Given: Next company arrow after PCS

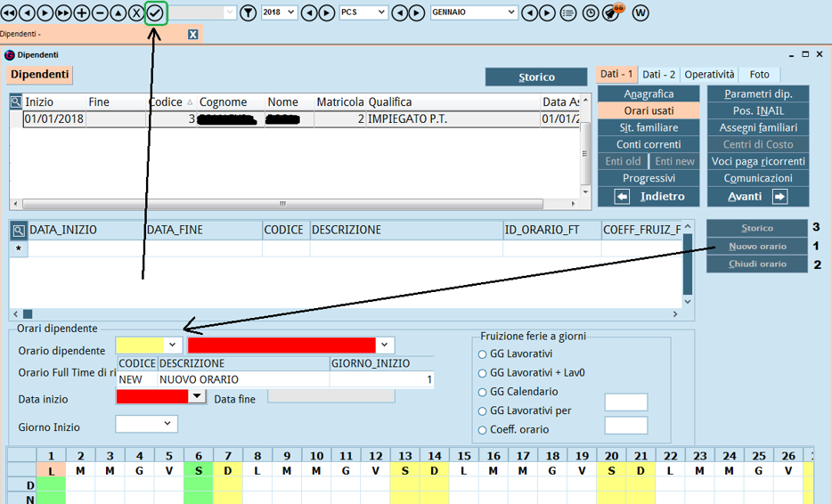Looking at the screenshot, I should 418,12.
